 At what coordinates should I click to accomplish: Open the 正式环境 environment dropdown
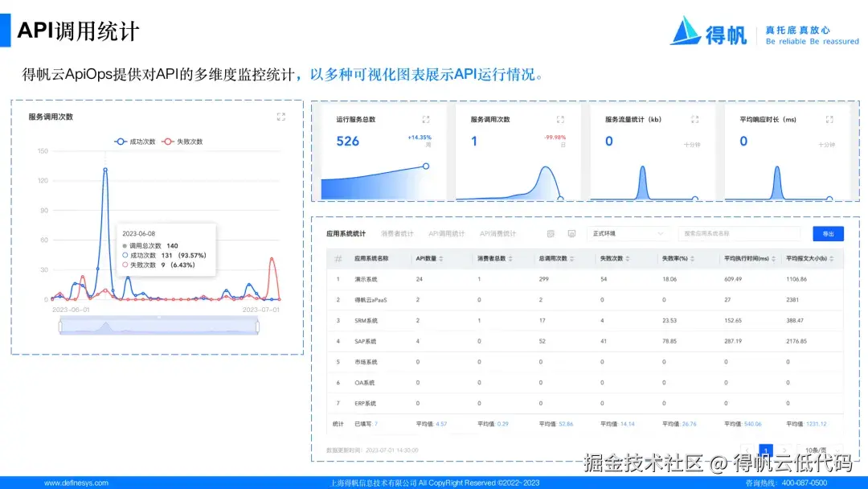[x=627, y=233]
